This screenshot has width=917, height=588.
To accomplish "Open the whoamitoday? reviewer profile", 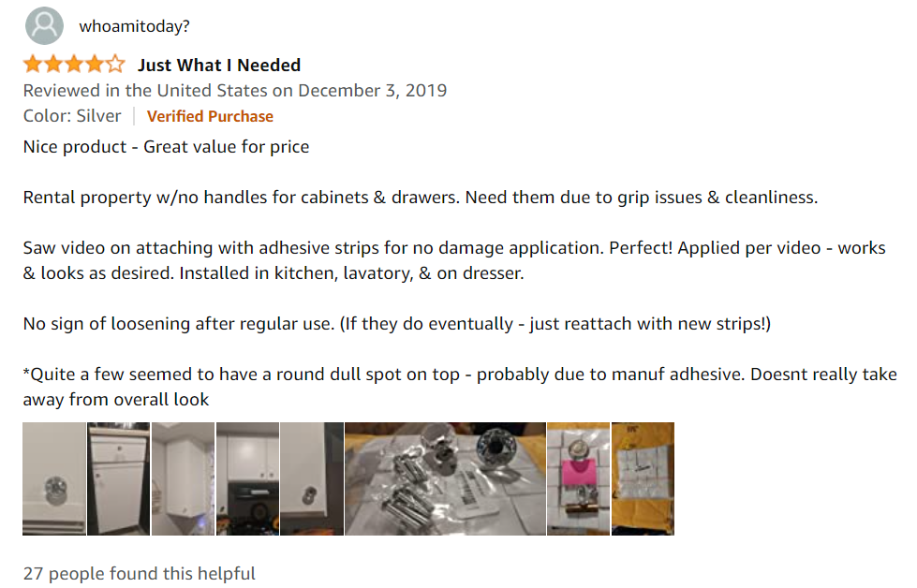I will click(x=134, y=26).
